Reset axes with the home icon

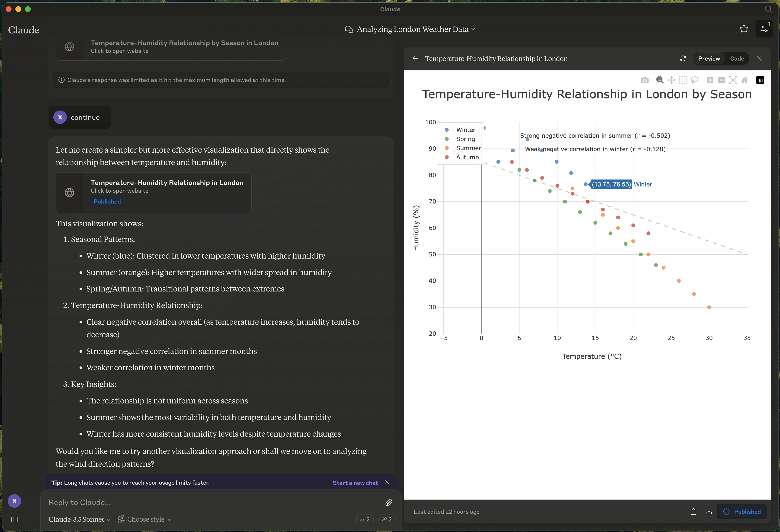click(x=745, y=80)
